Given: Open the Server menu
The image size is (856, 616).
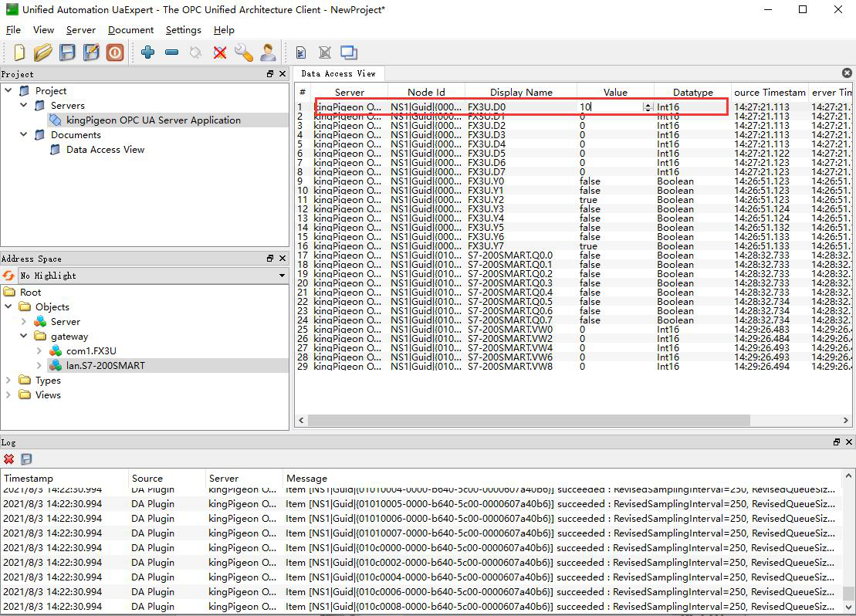Looking at the screenshot, I should (x=81, y=30).
